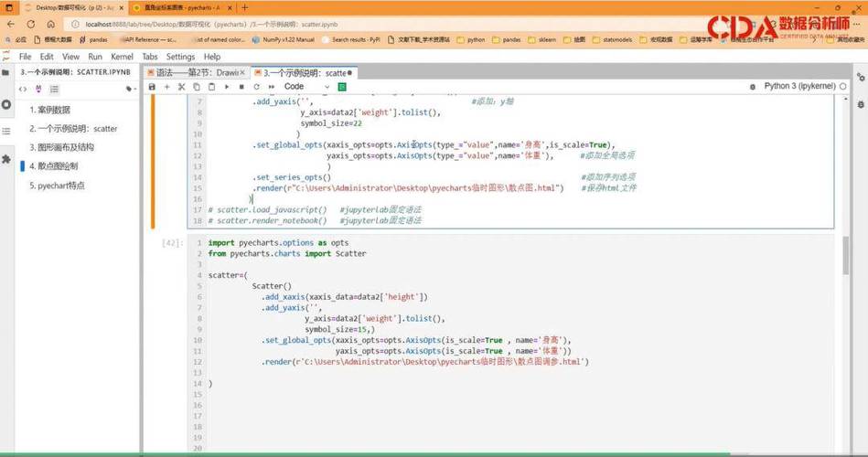This screenshot has height=457, width=868.
Task: Open the Help menu
Action: coord(212,57)
